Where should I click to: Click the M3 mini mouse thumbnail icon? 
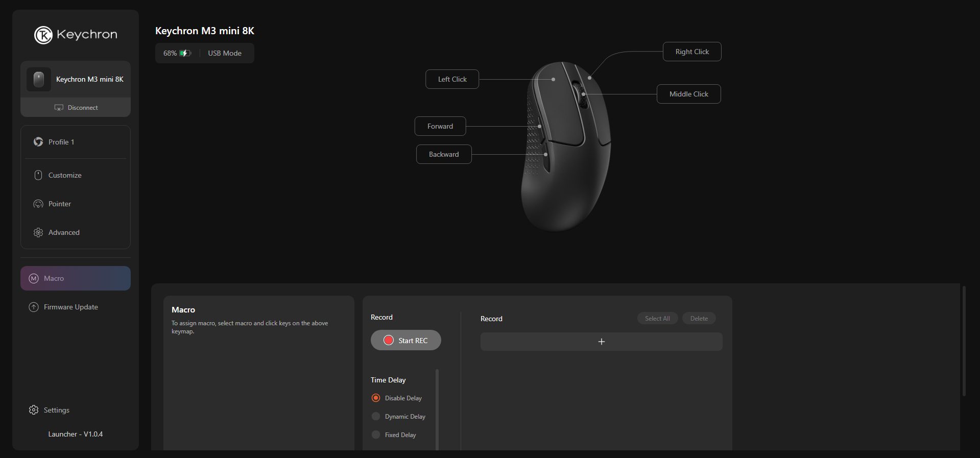tap(39, 80)
